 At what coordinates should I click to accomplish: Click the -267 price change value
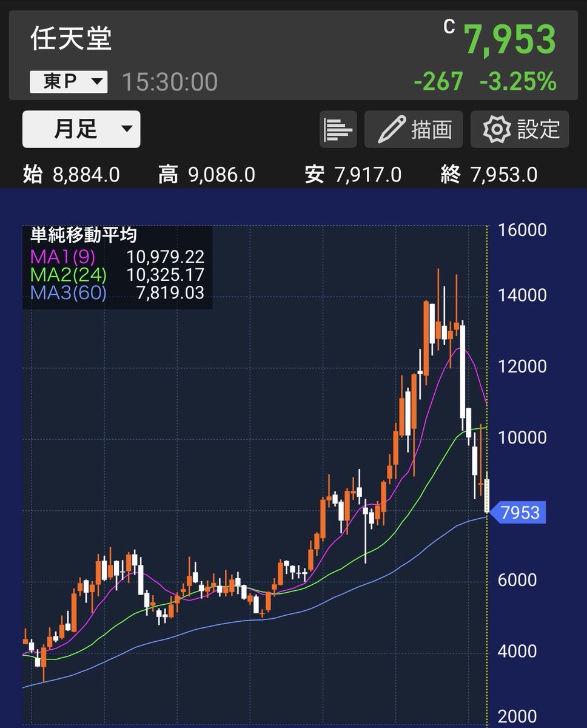[438, 81]
